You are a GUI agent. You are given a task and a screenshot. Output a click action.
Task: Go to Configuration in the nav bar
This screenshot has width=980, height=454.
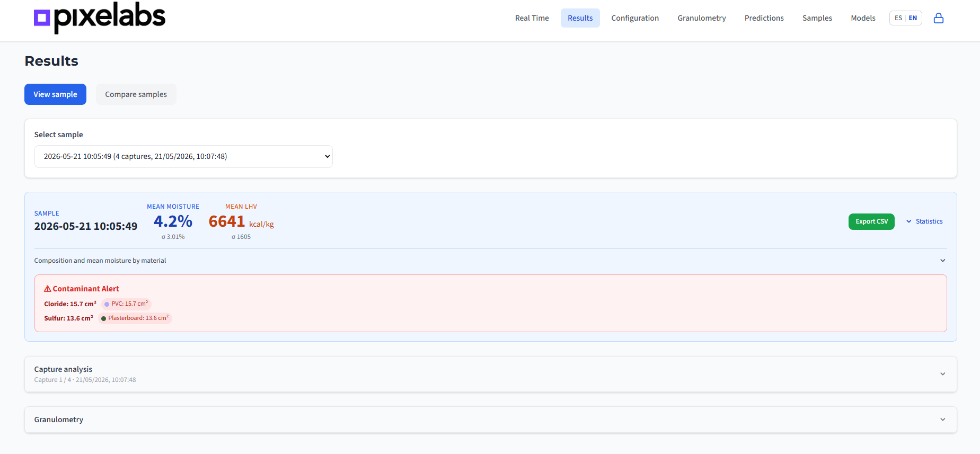(x=635, y=18)
